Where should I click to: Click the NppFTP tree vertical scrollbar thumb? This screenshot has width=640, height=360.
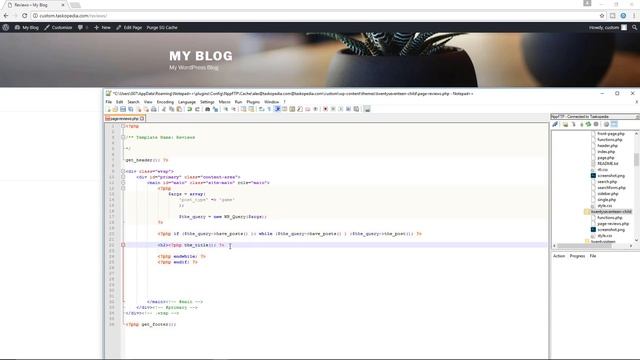pos(636,159)
